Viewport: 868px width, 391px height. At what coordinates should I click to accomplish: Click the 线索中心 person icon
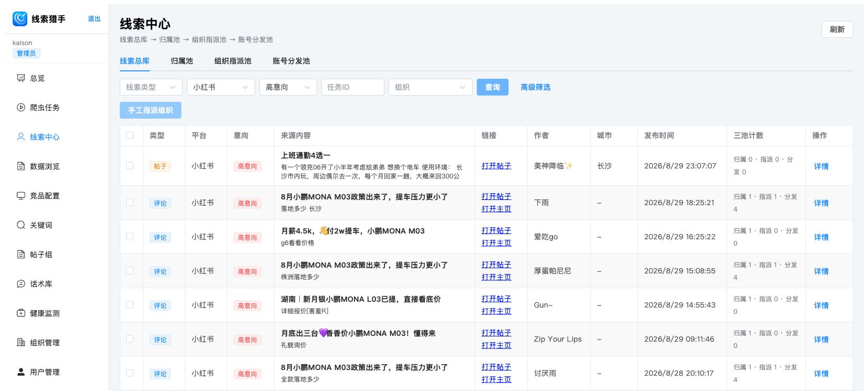[x=21, y=137]
